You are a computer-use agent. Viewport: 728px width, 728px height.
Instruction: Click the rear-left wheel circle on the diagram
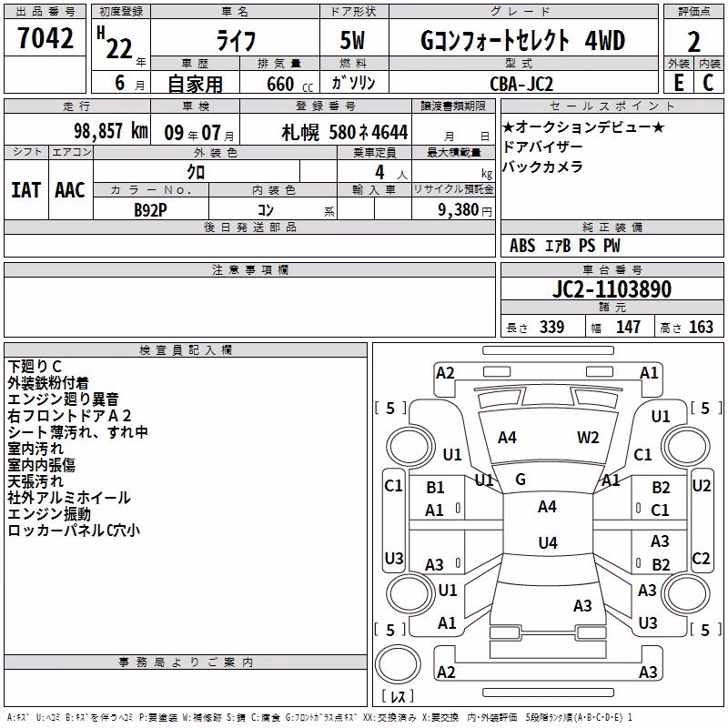pos(409,594)
